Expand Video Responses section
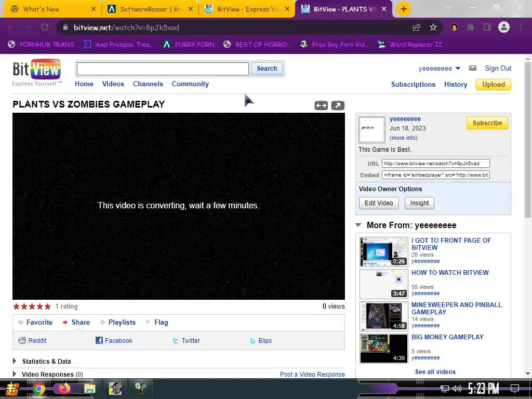532x399 pixels. coord(15,374)
